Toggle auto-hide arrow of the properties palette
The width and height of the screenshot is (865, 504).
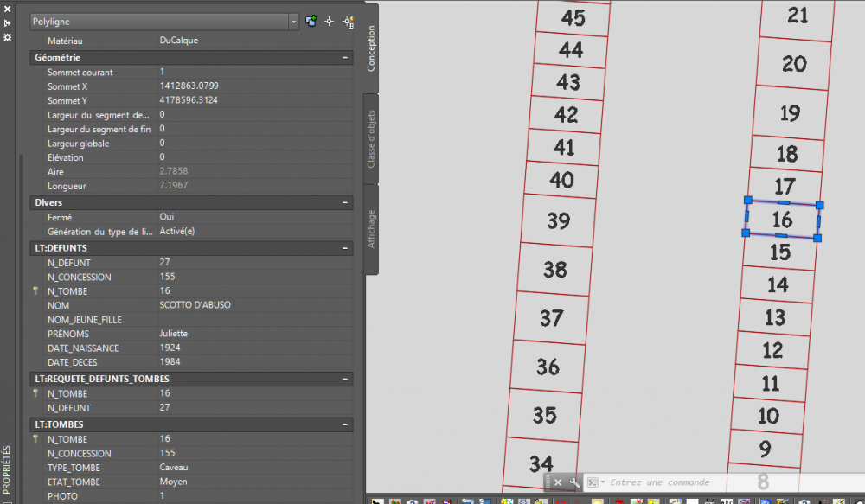tap(7, 23)
